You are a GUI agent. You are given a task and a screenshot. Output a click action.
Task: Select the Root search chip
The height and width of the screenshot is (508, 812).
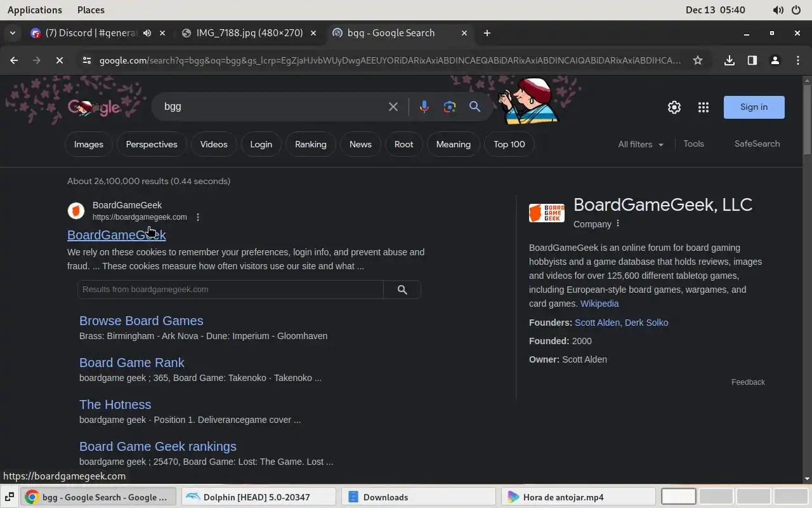point(403,144)
